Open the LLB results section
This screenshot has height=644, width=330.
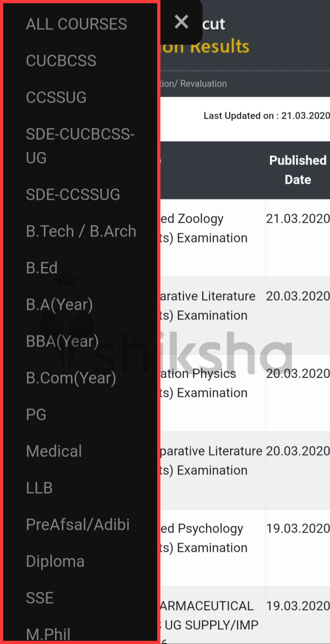click(39, 488)
